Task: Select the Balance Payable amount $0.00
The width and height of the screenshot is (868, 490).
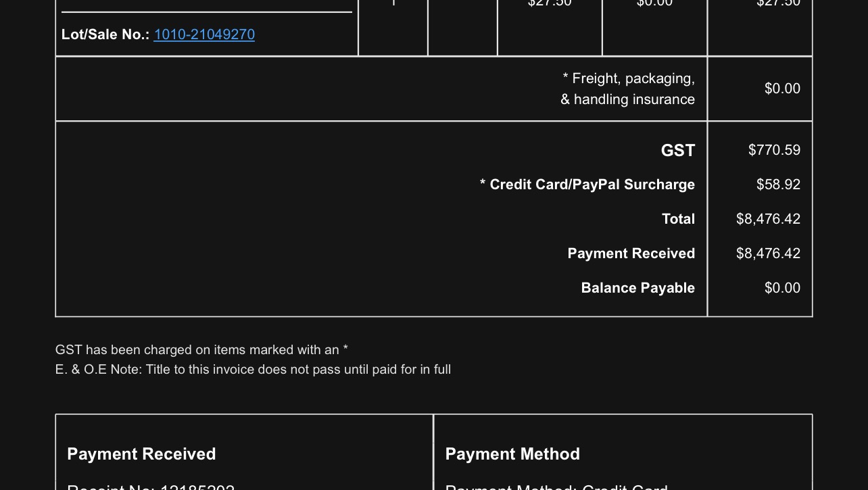Action: click(781, 288)
